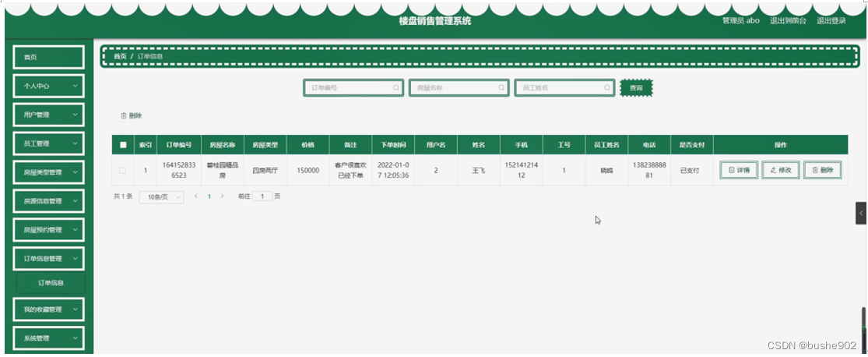This screenshot has height=357, width=868.
Task: Tick the checkbox for order row 1
Action: [x=122, y=171]
